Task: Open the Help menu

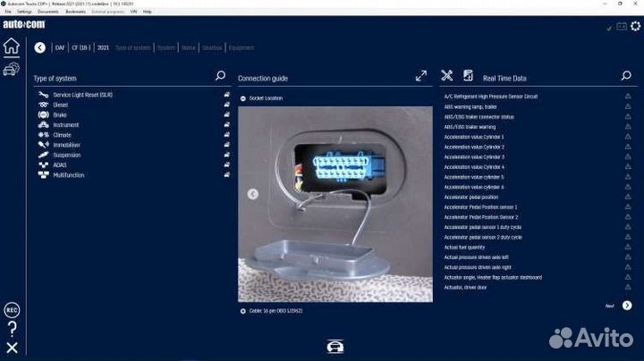Action: (x=148, y=12)
